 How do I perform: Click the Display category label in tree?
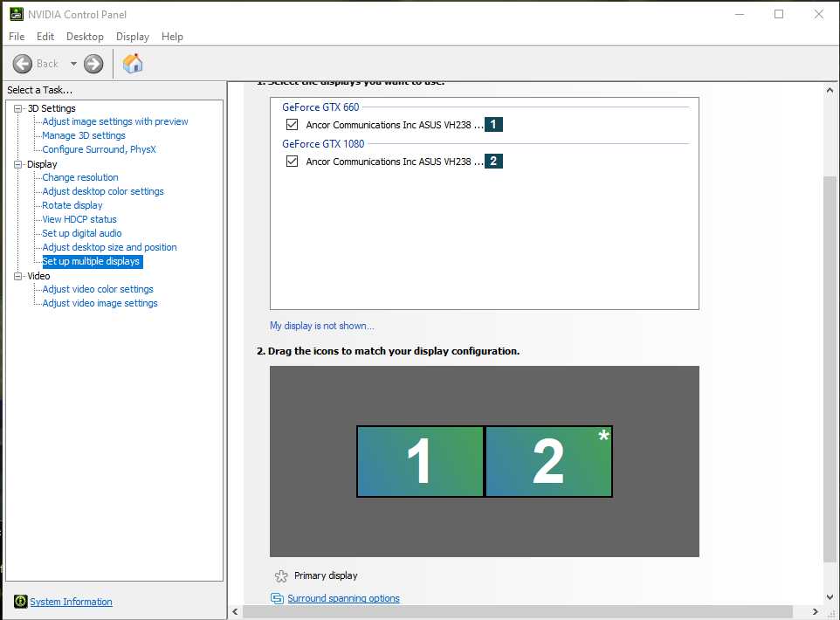click(x=42, y=164)
